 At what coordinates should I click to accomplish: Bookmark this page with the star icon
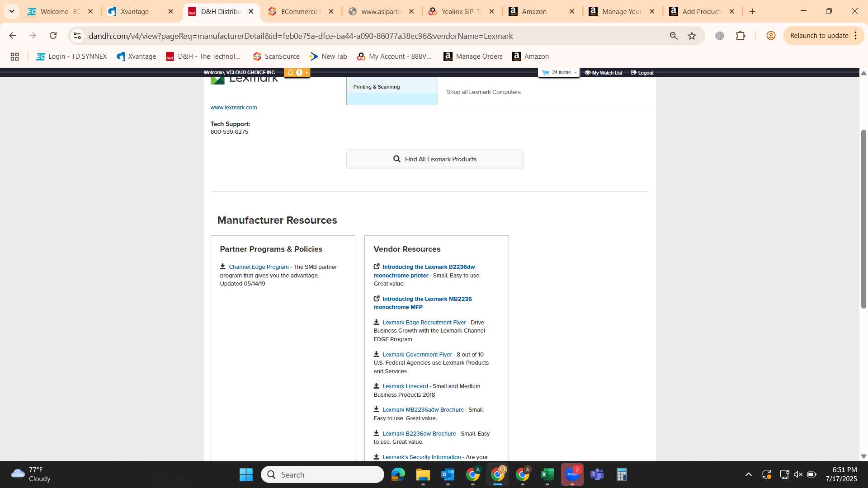point(692,36)
